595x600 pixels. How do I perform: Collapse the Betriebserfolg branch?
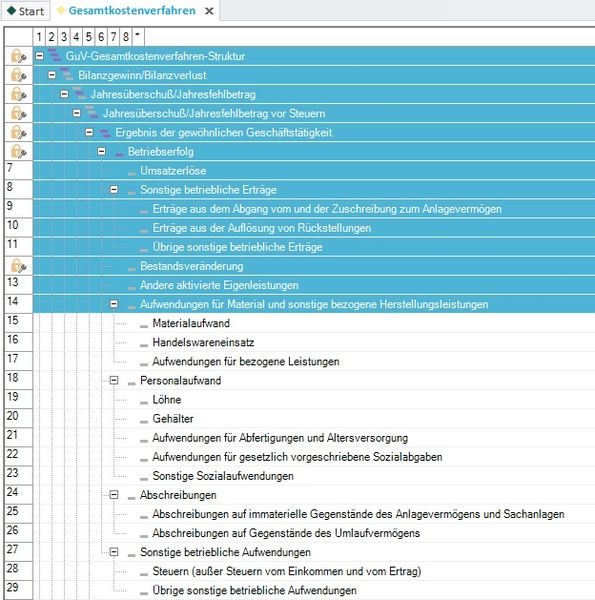pos(101,152)
